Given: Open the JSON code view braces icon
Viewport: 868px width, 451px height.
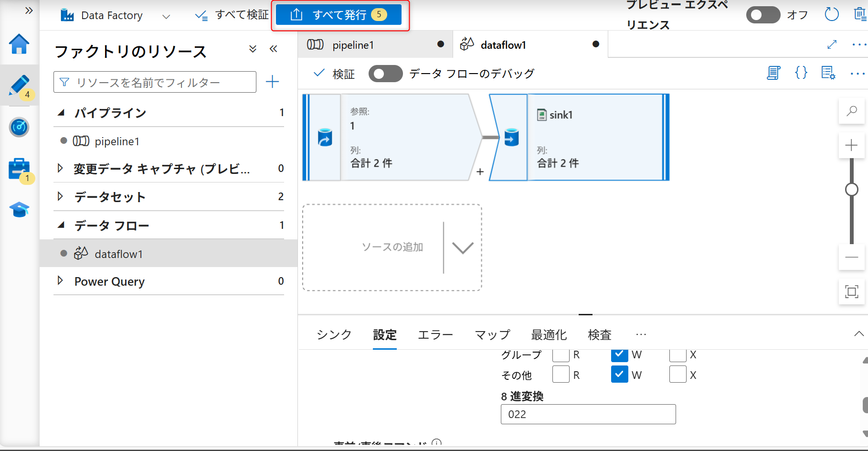Looking at the screenshot, I should pyautogui.click(x=801, y=73).
